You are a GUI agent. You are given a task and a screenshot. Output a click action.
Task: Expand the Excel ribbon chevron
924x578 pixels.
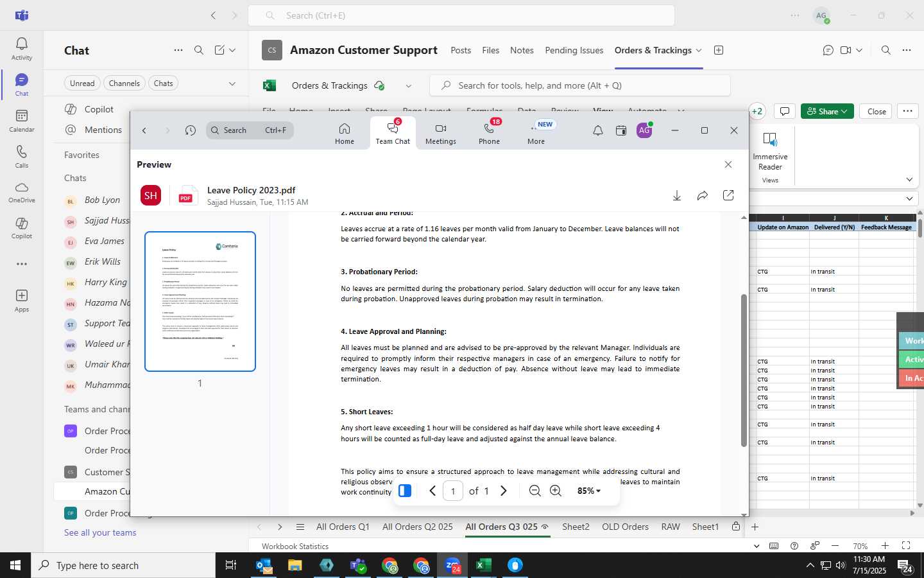tap(909, 179)
